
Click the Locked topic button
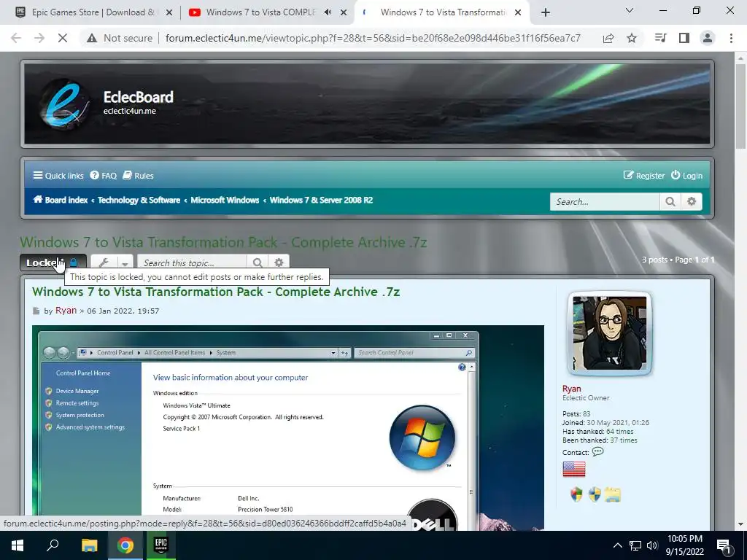click(x=53, y=262)
